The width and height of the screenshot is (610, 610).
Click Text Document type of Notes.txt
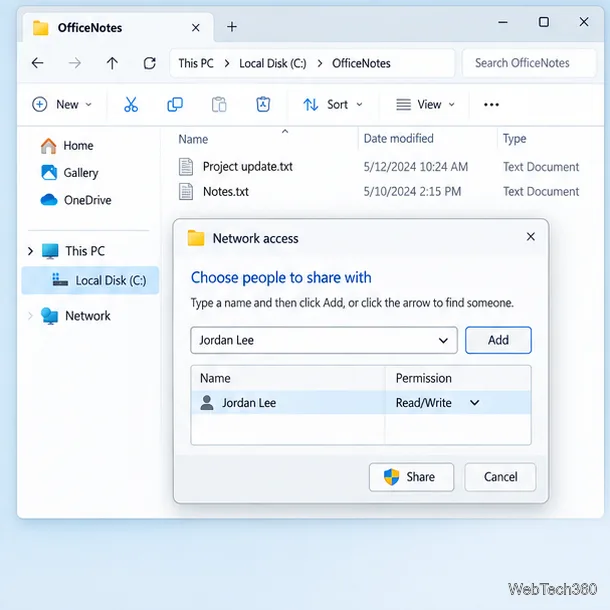[541, 191]
